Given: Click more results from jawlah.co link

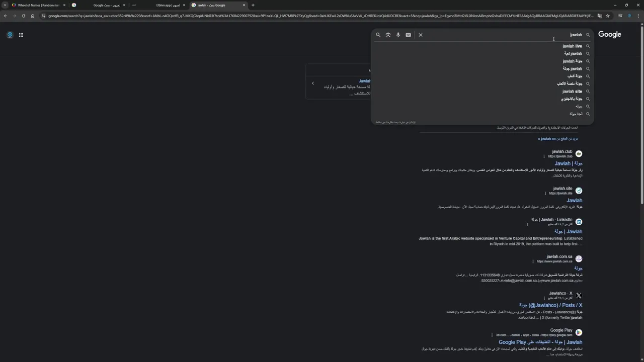Looking at the screenshot, I should (558, 139).
